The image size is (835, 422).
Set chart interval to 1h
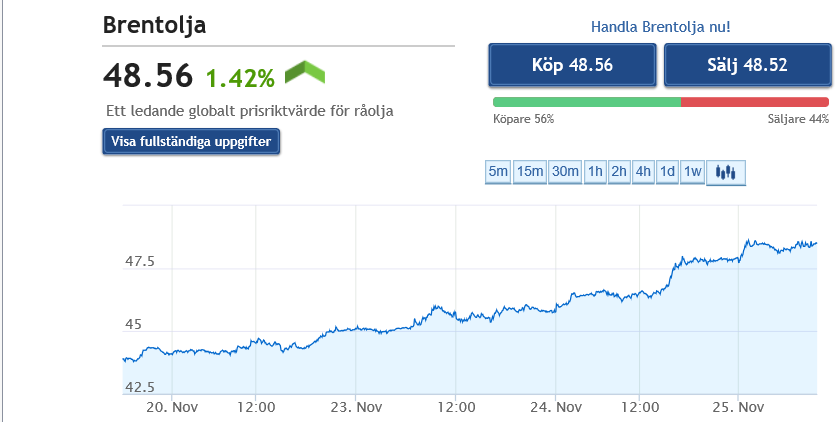click(595, 172)
